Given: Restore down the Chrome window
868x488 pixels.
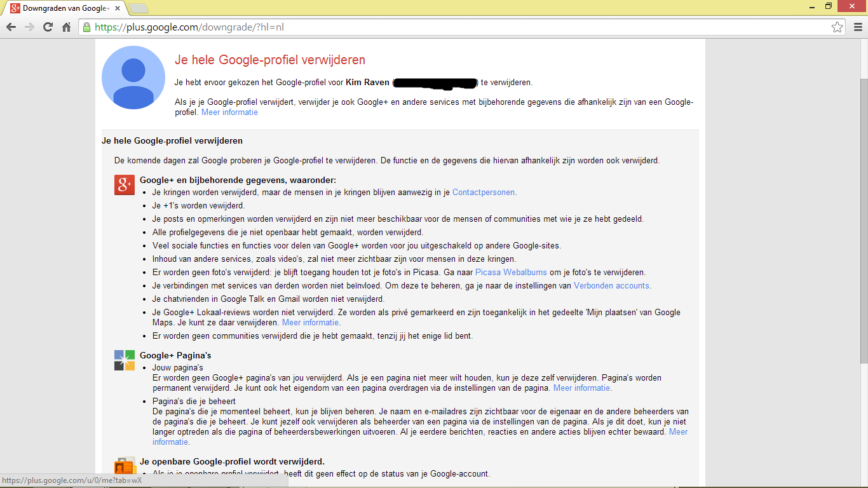Looking at the screenshot, I should pyautogui.click(x=828, y=6).
